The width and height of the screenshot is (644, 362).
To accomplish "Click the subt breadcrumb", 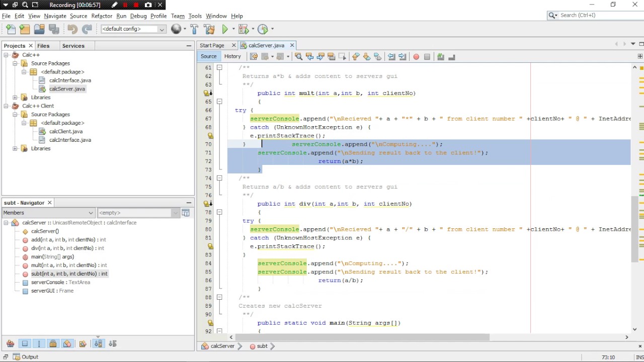I will pyautogui.click(x=259, y=346).
